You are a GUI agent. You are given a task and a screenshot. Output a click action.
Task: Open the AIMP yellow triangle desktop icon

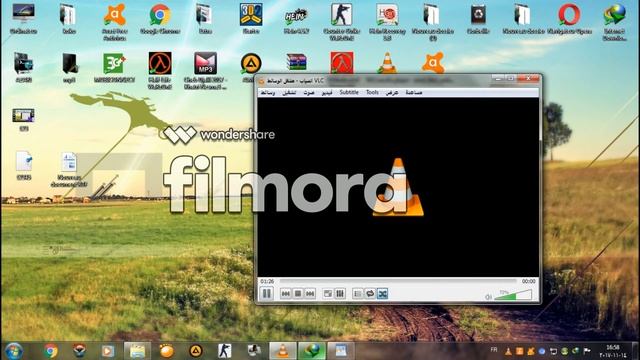(x=251, y=64)
